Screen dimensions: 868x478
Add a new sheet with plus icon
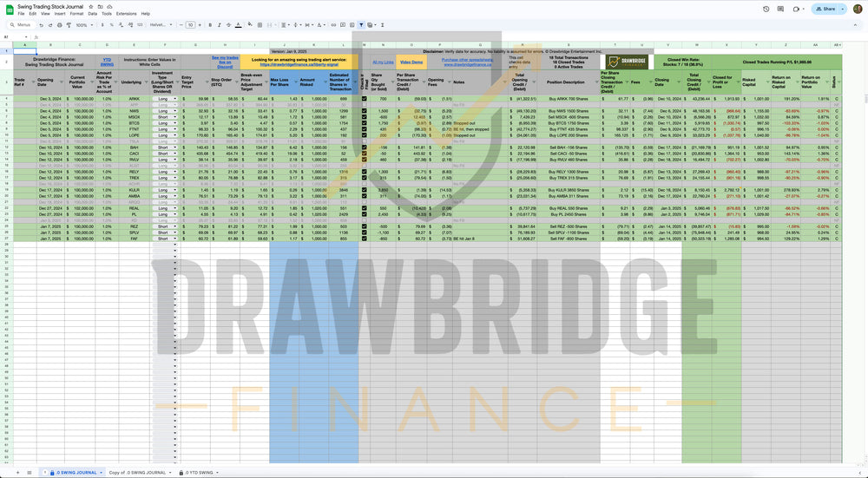(17, 473)
